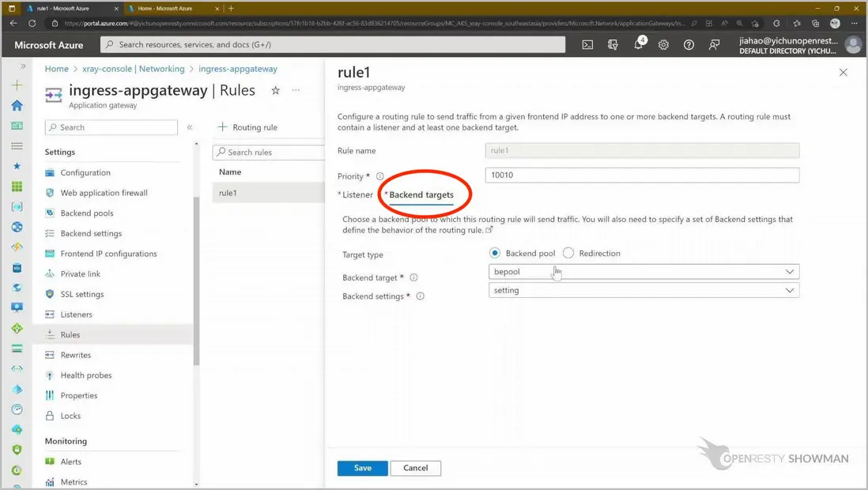
Task: Expand the left portal sidebar chevron
Action: (x=23, y=66)
